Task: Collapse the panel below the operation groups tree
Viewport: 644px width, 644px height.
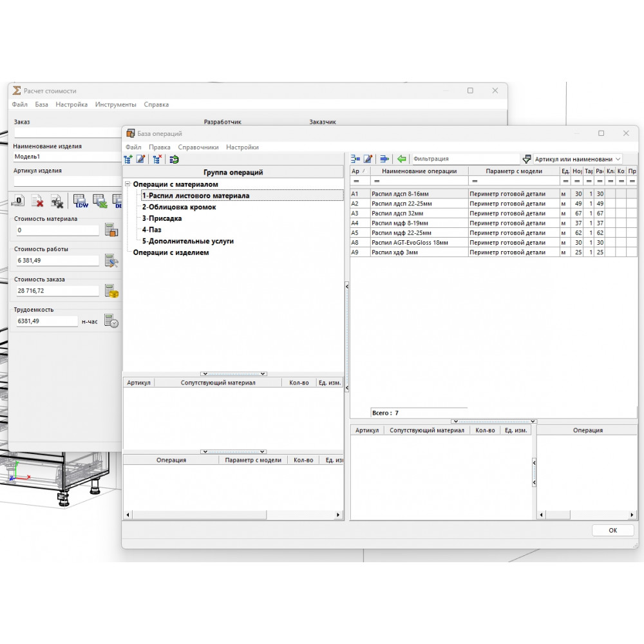Action: click(233, 374)
